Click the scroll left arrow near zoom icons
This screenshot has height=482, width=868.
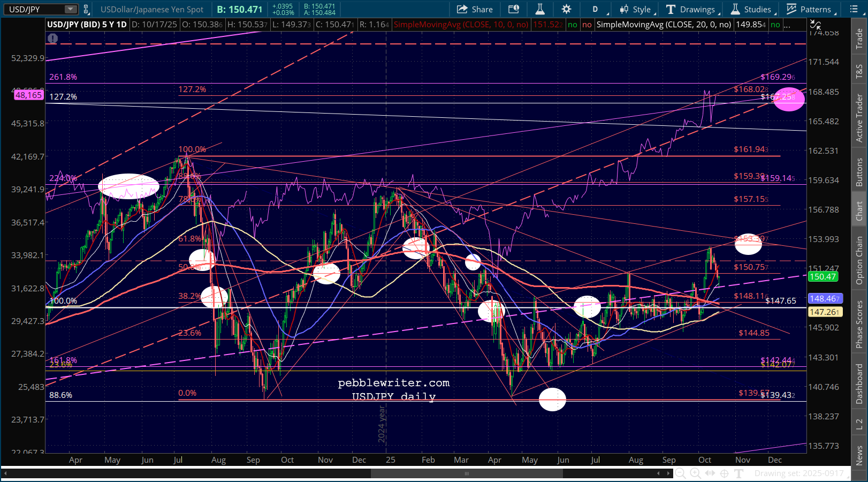click(659, 473)
